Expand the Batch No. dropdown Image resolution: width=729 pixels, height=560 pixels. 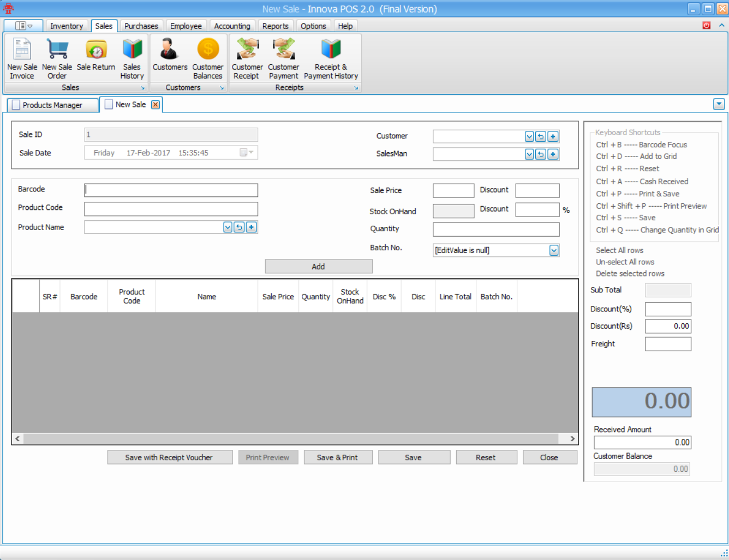coord(554,250)
